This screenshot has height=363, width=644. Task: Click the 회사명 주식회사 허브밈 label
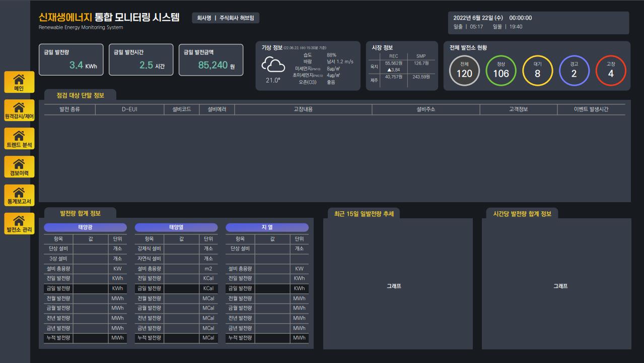pos(226,18)
